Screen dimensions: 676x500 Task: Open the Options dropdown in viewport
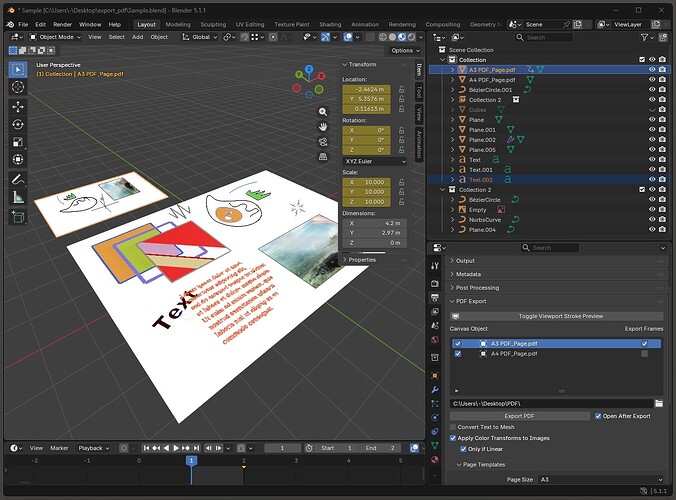(x=405, y=50)
